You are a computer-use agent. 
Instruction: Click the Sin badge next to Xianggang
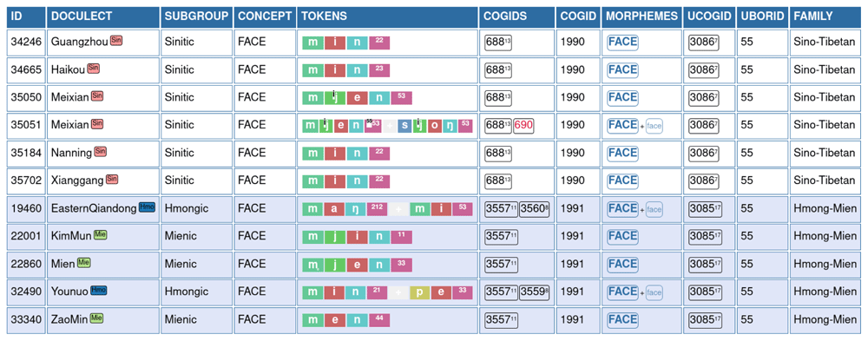click(x=112, y=179)
